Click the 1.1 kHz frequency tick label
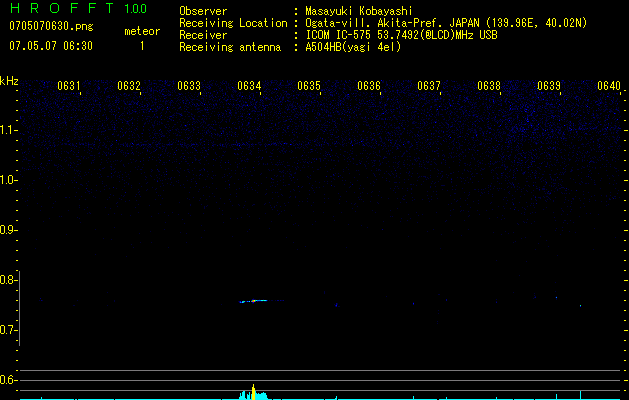Screen dimensions: 629x400 (x=7, y=130)
